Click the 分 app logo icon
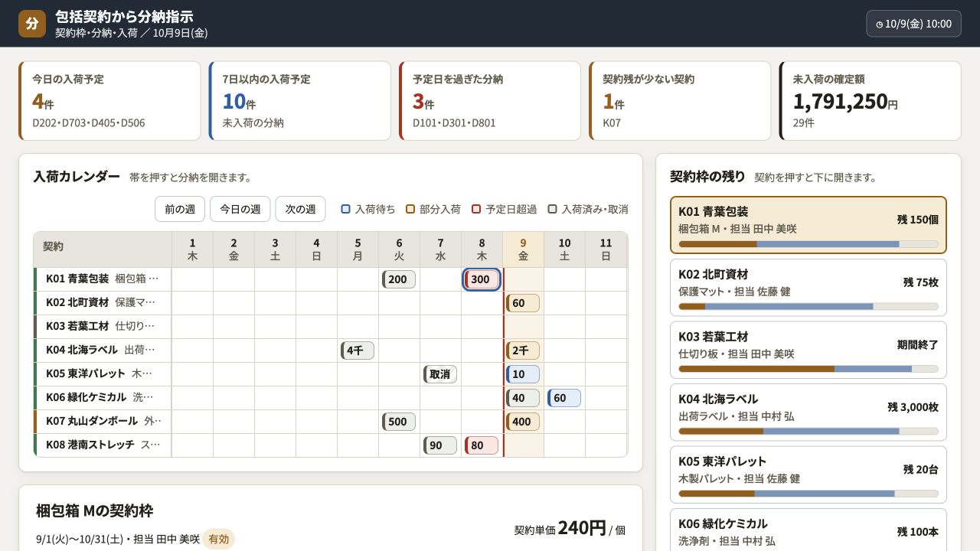The image size is (980, 551). 32,24
